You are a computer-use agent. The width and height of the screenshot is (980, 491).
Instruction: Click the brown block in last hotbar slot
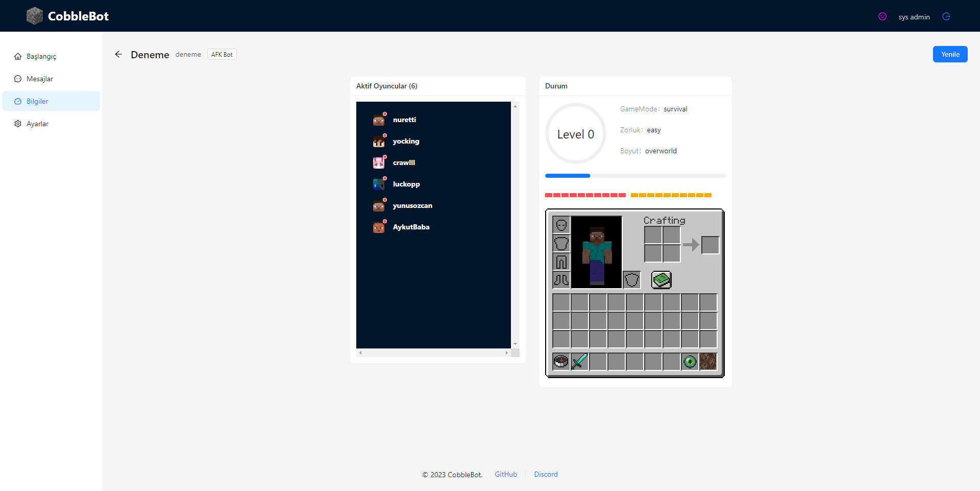tap(708, 362)
